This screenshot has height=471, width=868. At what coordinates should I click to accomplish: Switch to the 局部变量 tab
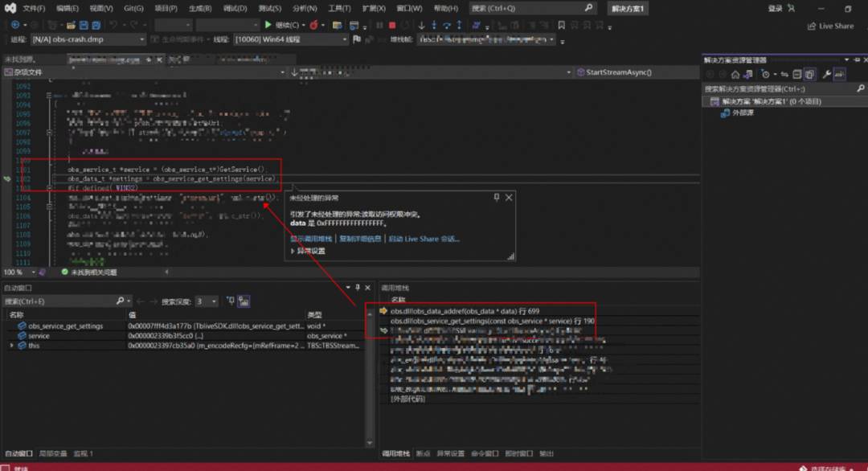tap(53, 453)
